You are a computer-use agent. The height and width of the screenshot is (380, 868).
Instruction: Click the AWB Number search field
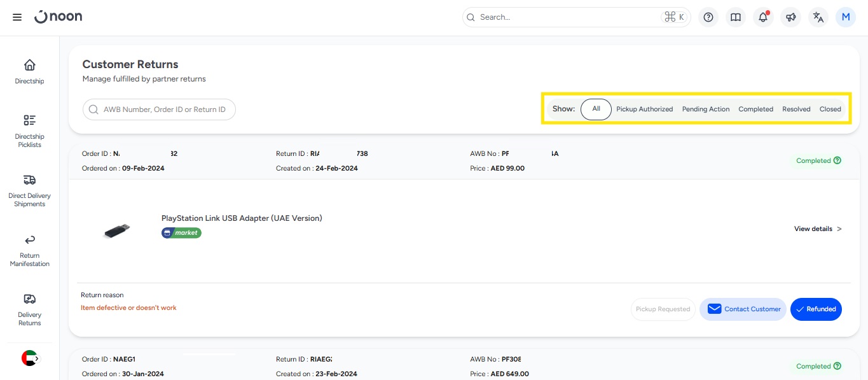click(x=159, y=109)
